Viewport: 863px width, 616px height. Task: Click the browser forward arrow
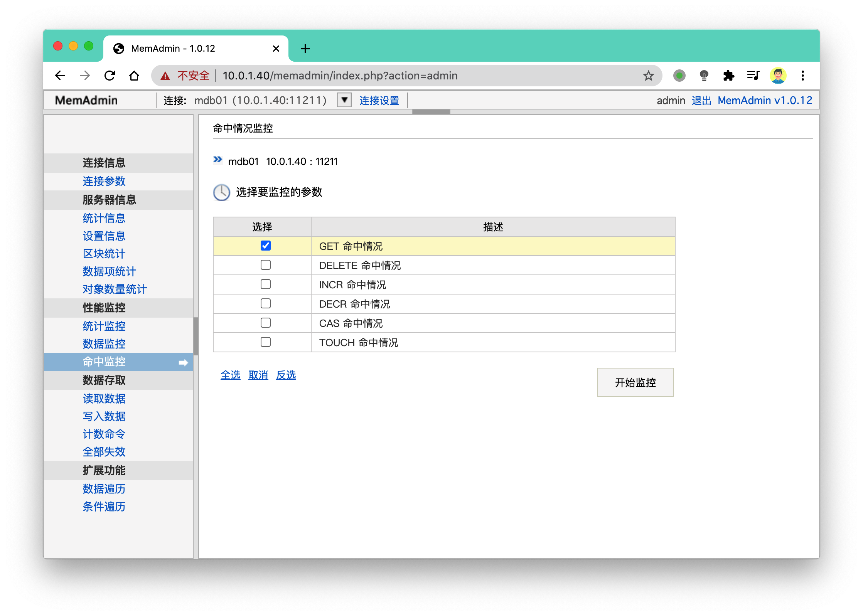tap(85, 76)
